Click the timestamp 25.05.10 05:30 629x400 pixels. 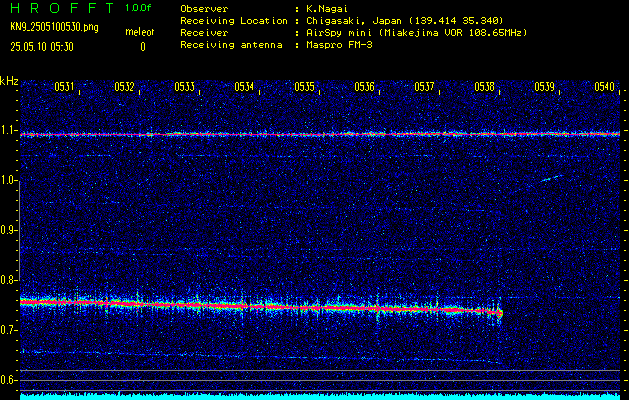coord(42,47)
